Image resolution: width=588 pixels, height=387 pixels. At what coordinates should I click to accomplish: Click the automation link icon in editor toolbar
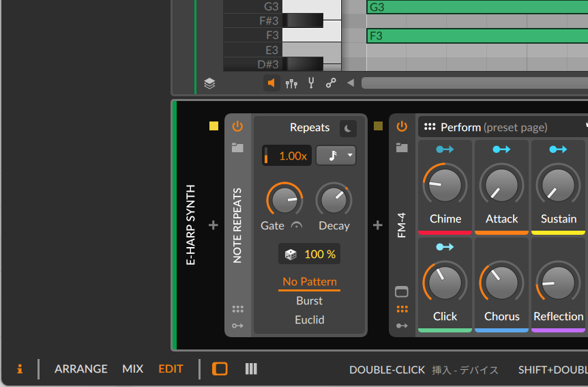[331, 83]
